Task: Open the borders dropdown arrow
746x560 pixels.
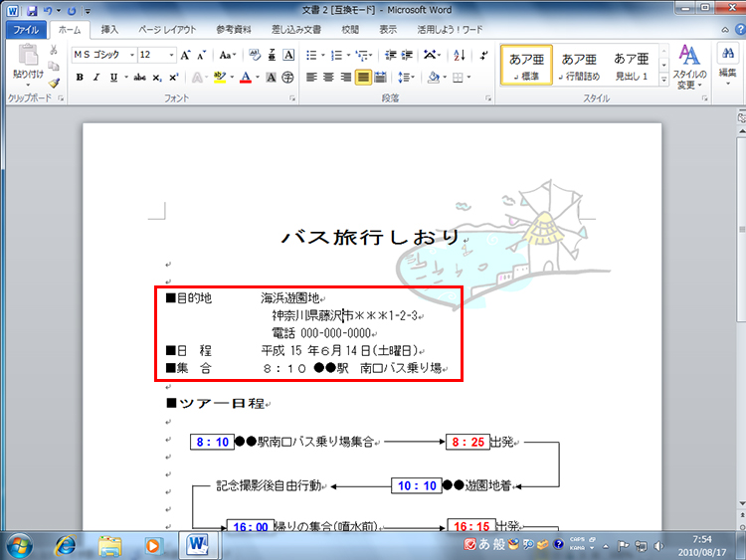Action: tap(468, 77)
